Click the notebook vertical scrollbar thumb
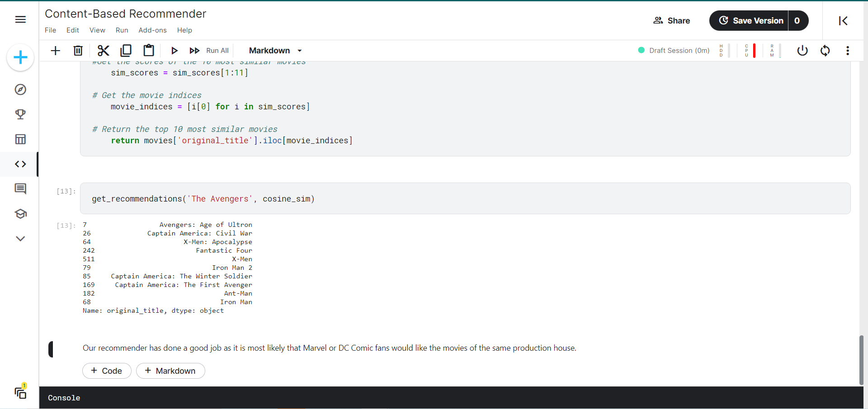868x409 pixels. pyautogui.click(x=861, y=360)
